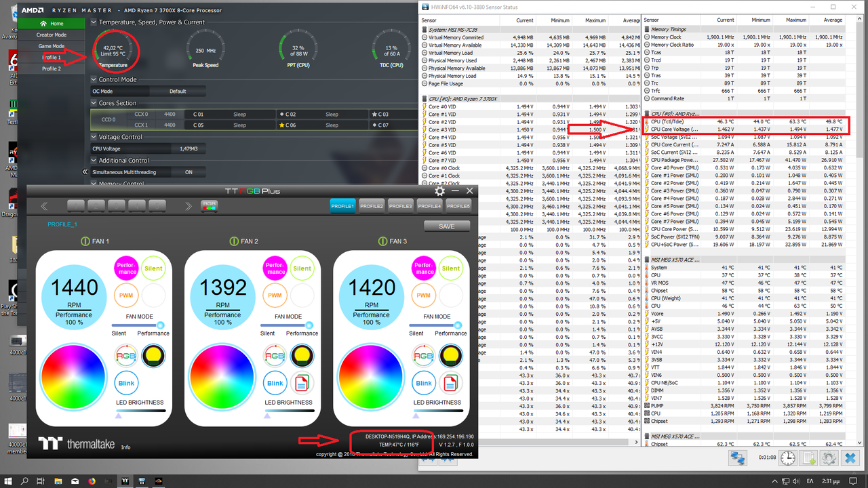Collapse Additional Control section
868x488 pixels.
pos(94,161)
